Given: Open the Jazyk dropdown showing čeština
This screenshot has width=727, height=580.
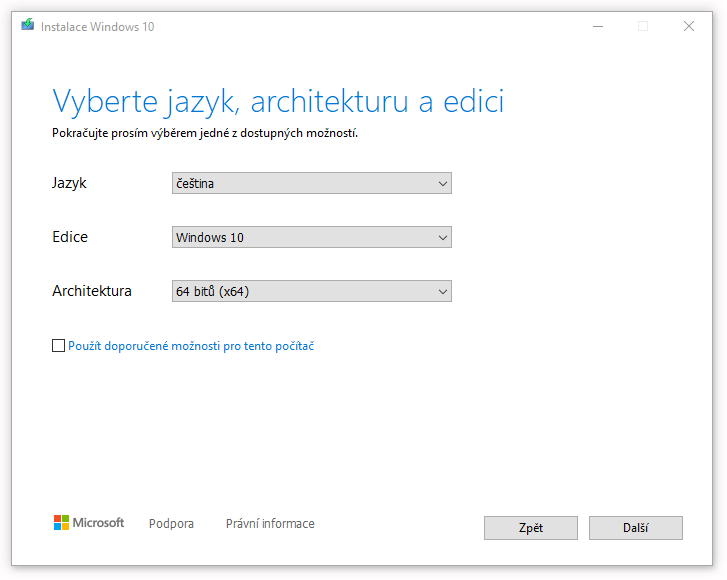Looking at the screenshot, I should pyautogui.click(x=312, y=183).
